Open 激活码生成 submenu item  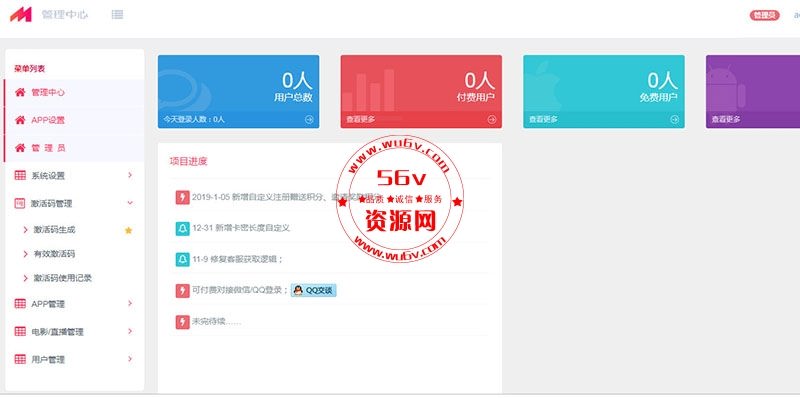[x=55, y=230]
